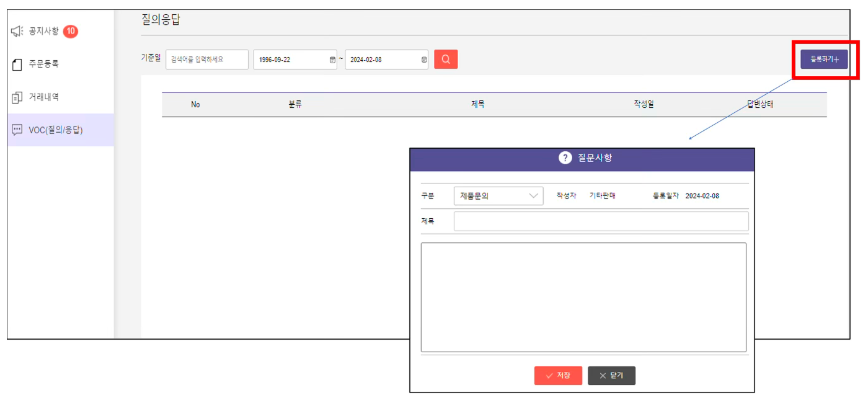Click the 등록하기+ button
The image size is (868, 403).
823,59
